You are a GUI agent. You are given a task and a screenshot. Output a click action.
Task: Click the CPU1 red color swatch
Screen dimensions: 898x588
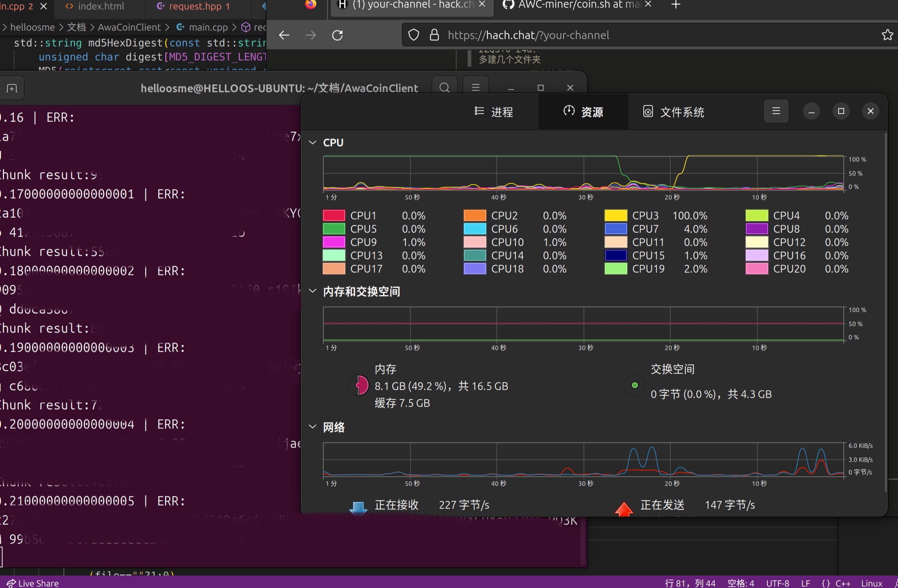pos(334,215)
